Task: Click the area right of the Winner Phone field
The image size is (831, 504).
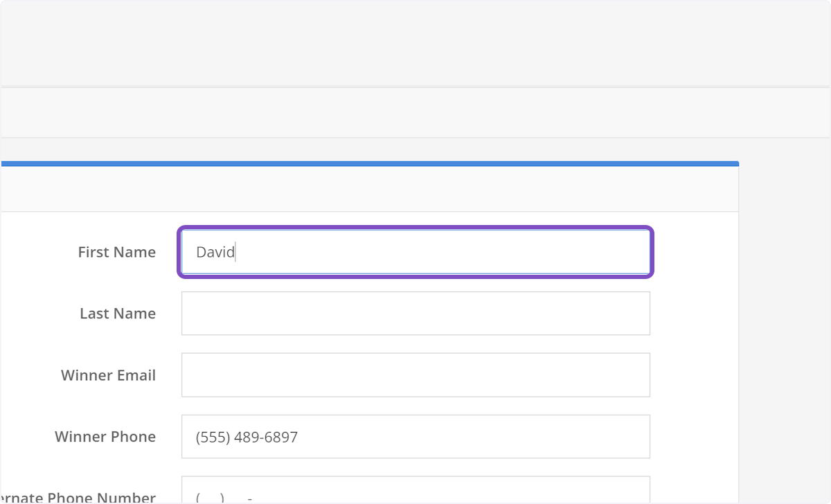Action: coord(692,436)
